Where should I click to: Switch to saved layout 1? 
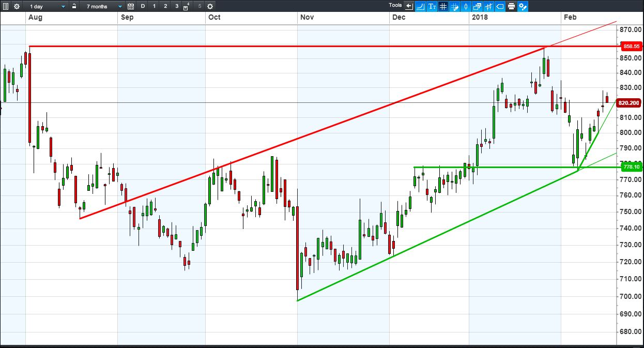point(154,6)
